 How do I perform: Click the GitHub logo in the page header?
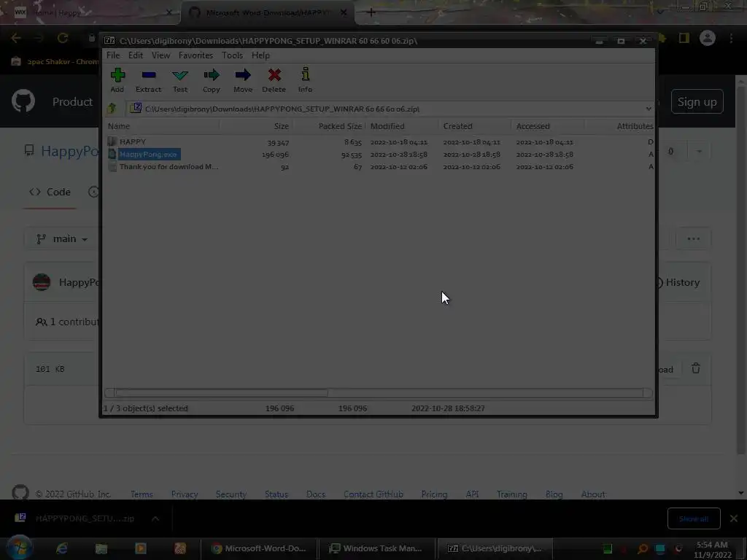(23, 101)
